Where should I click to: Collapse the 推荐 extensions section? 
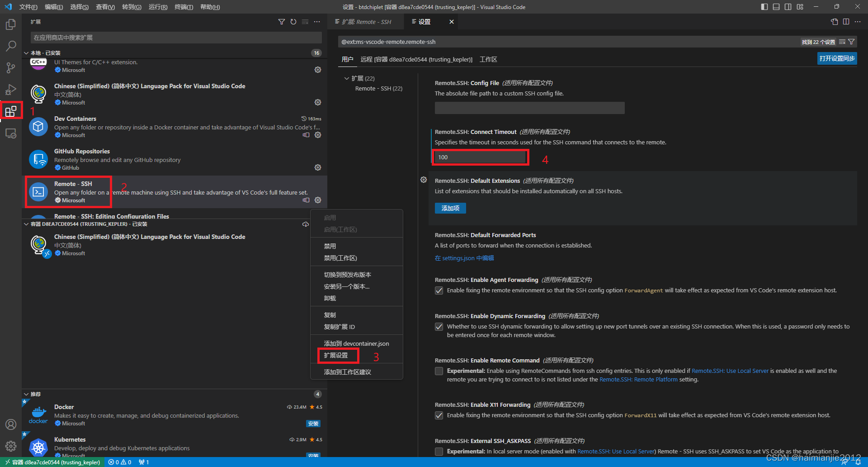26,394
